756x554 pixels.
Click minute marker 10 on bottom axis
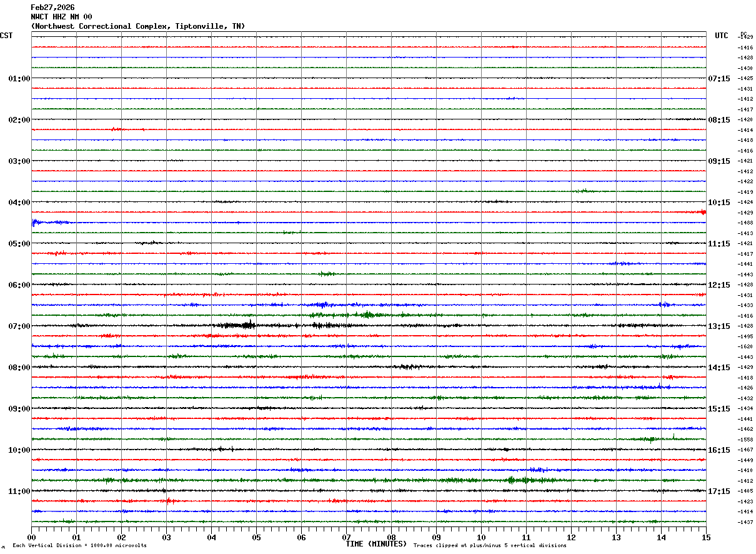point(481,537)
